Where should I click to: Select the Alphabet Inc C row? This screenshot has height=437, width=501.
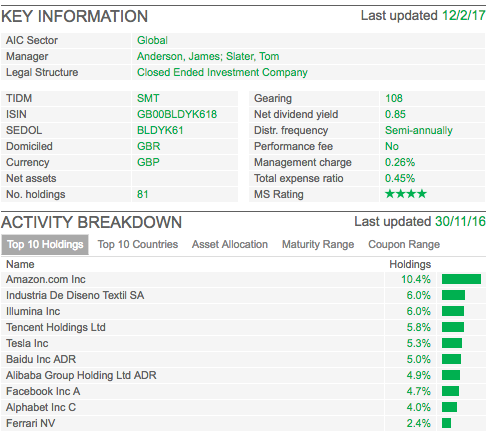pyautogui.click(x=243, y=407)
